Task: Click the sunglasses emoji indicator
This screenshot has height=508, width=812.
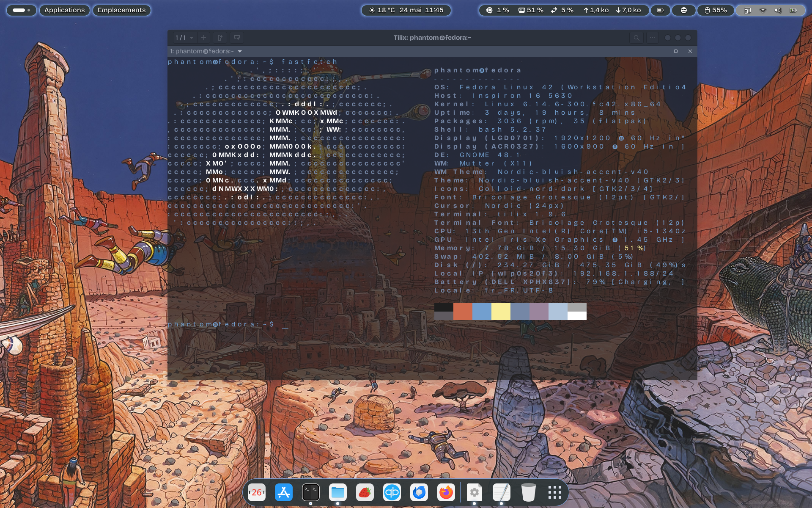Action: click(x=684, y=10)
